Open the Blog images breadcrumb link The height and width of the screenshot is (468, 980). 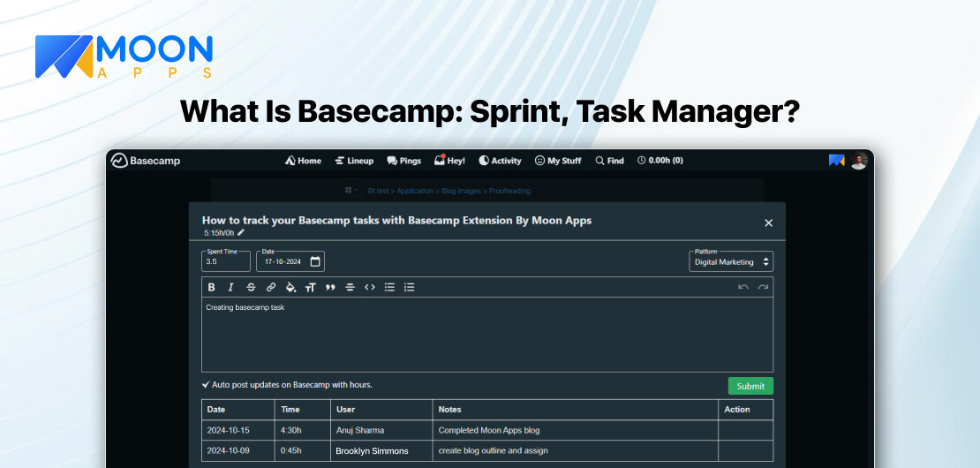[x=461, y=191]
